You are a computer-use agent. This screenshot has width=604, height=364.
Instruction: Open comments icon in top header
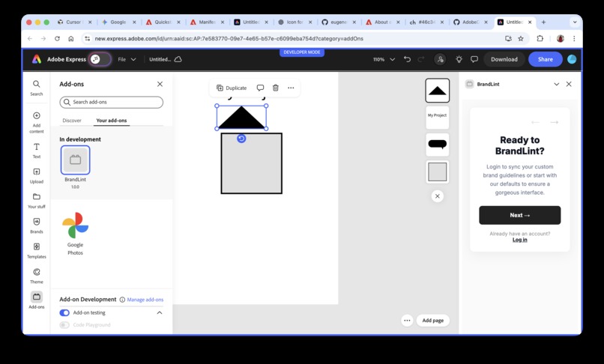474,59
